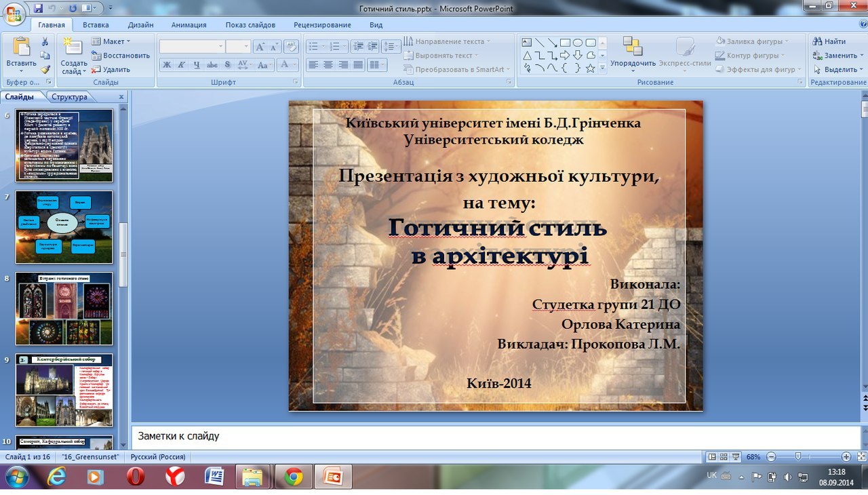Open the font name dropdown

pos(220,47)
